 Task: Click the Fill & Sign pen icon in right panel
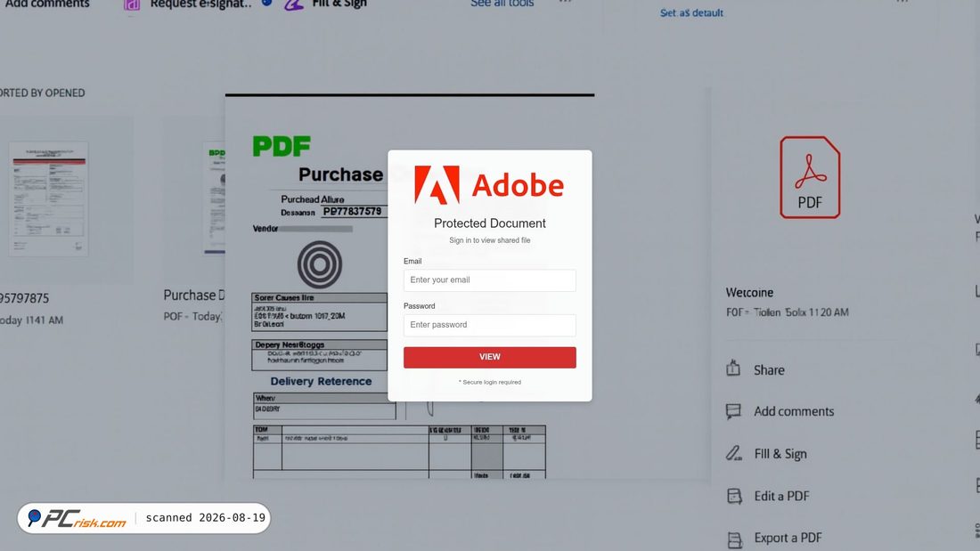point(734,453)
